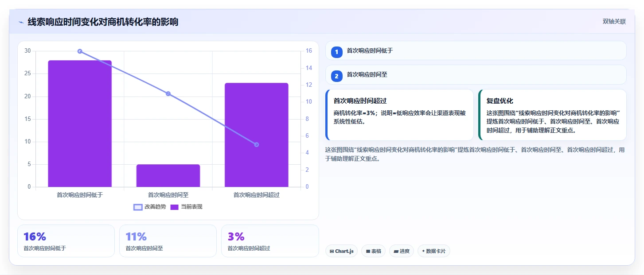644x275 pixels.
Task: Click the purple bar for 首次响应时间超过
Action: [257, 135]
